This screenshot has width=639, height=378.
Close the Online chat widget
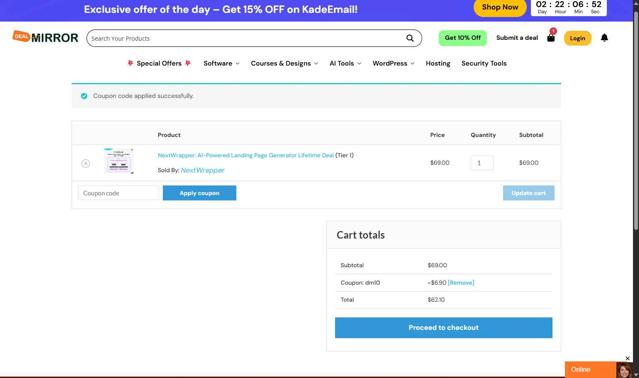point(628,358)
